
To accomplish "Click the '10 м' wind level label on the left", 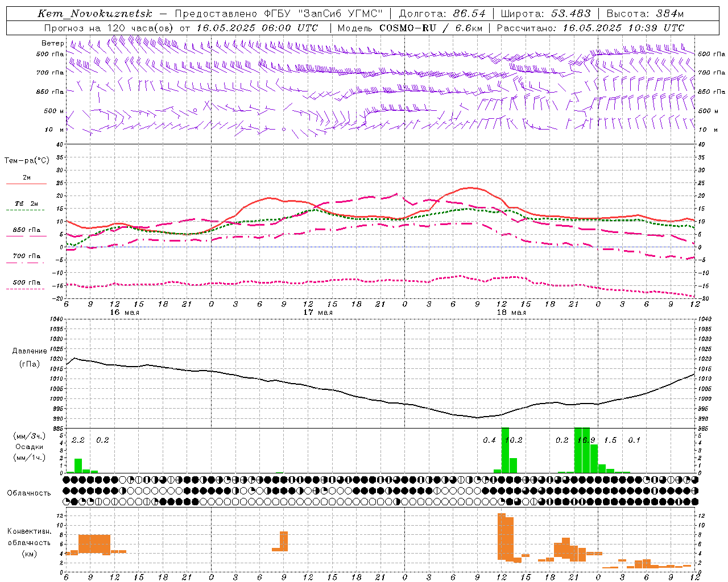I will [x=55, y=130].
